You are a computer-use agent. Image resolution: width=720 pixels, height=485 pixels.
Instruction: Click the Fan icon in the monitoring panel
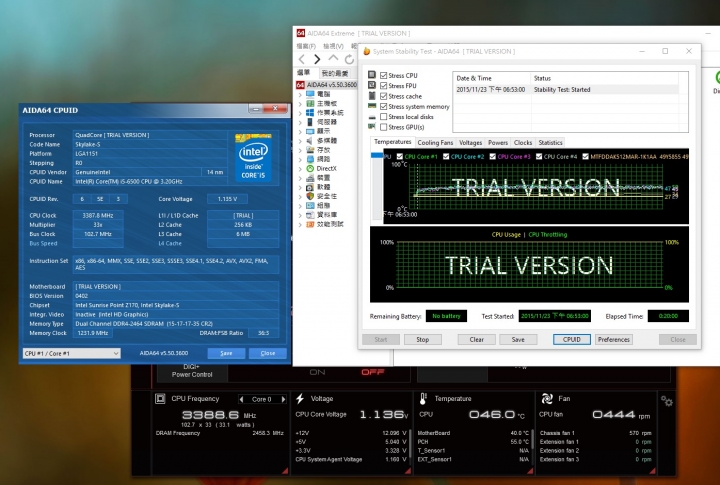pyautogui.click(x=547, y=399)
